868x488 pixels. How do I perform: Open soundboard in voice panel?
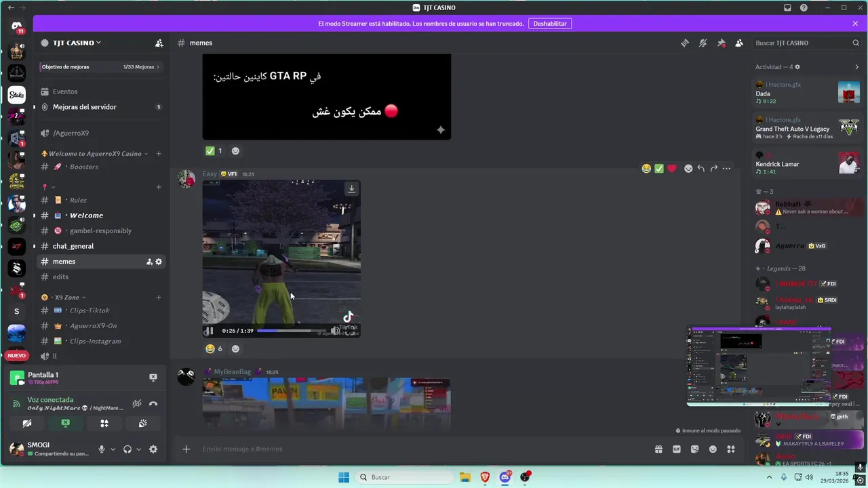(143, 423)
